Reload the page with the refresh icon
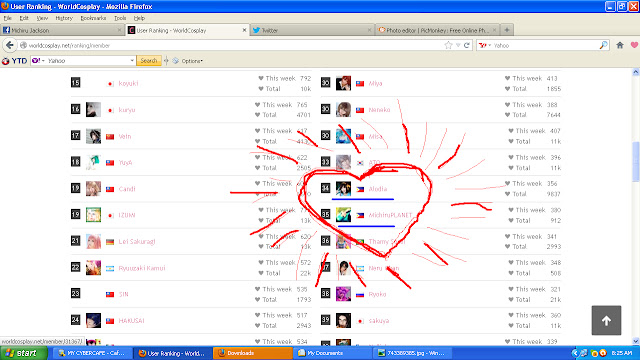Viewport: 640px width, 360px height. (x=467, y=45)
